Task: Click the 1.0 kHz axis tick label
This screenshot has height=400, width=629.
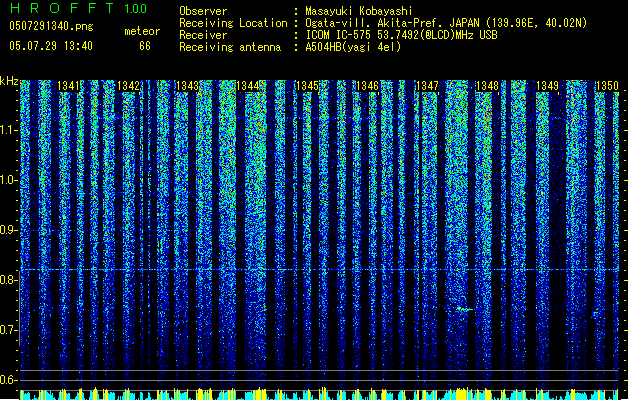Action: pos(9,180)
